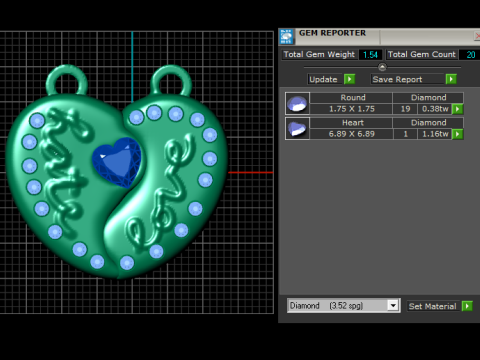Image resolution: width=480 pixels, height=360 pixels.
Task: Click the Diamond label in the Round row
Action: (x=428, y=98)
